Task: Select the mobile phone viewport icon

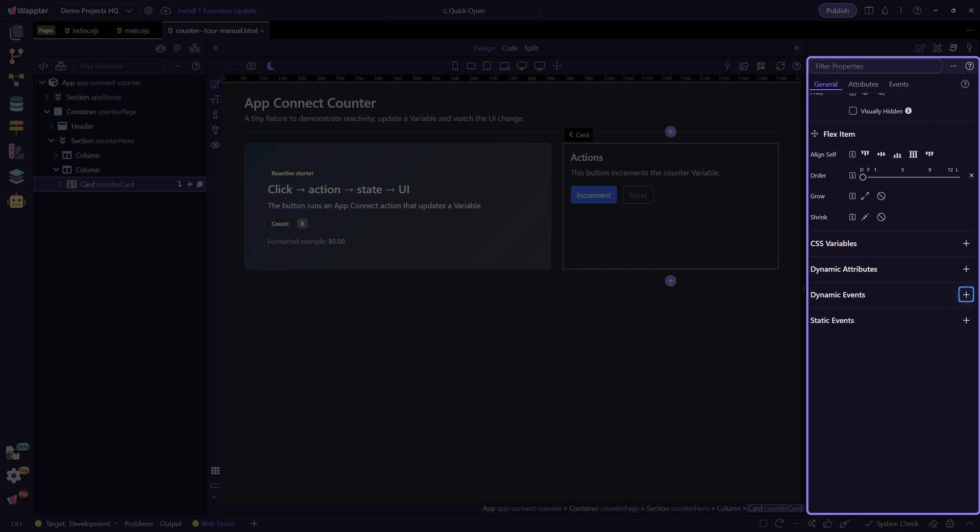Action: tap(455, 66)
